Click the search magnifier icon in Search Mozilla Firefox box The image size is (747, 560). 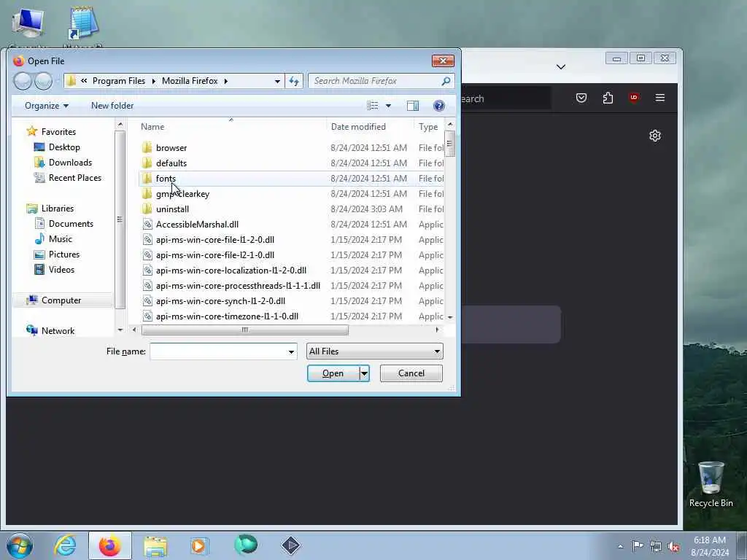446,81
